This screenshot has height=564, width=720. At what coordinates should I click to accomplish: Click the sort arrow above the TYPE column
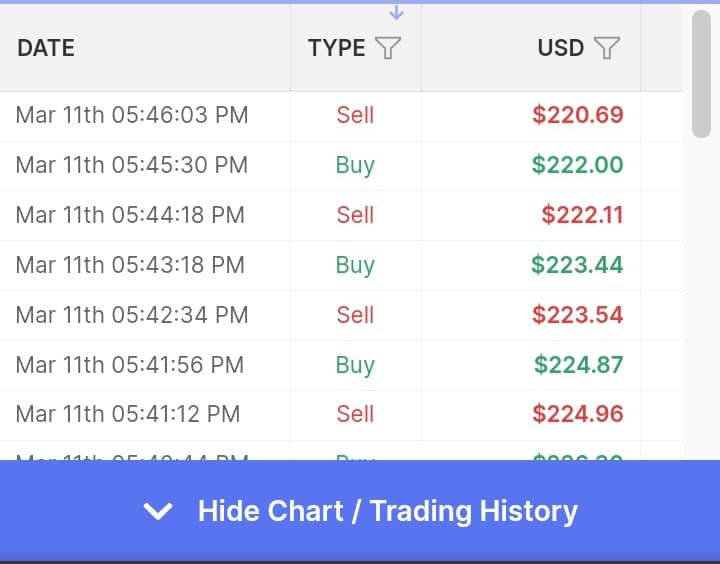tap(396, 13)
